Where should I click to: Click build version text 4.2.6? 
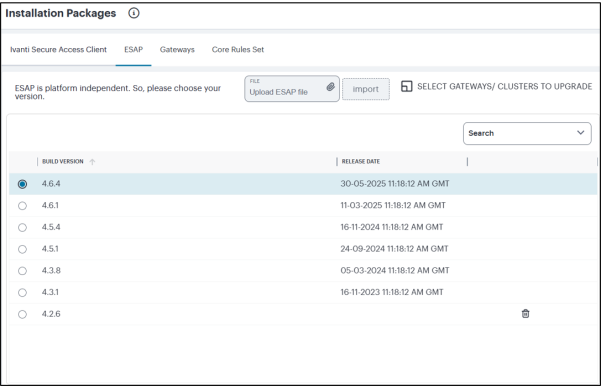[51, 314]
